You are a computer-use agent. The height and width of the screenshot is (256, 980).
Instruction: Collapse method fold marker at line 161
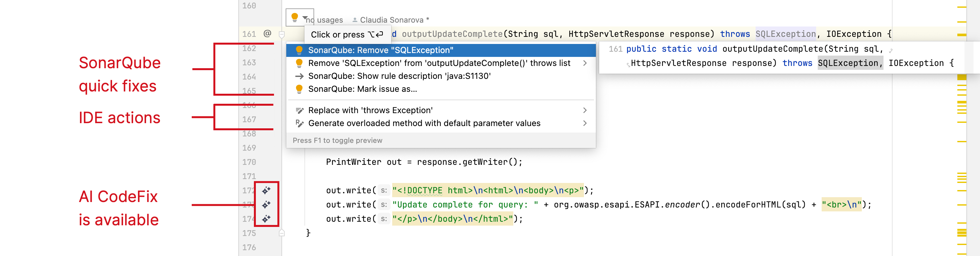(x=282, y=35)
